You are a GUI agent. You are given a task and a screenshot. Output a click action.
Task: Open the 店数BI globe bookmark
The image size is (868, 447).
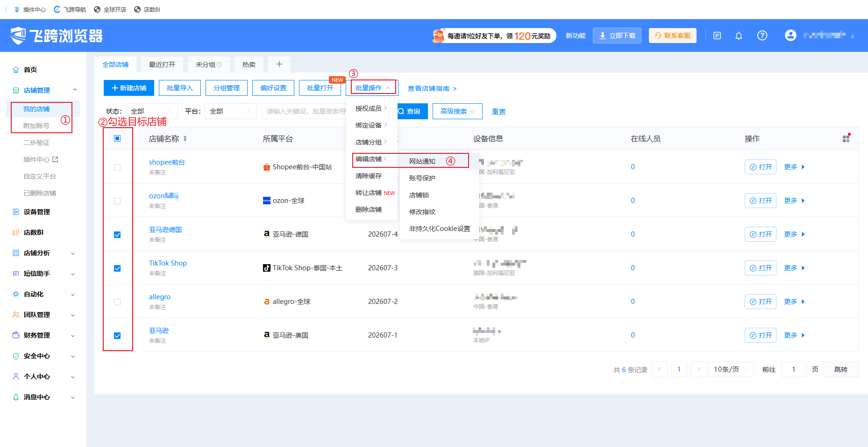pos(137,9)
